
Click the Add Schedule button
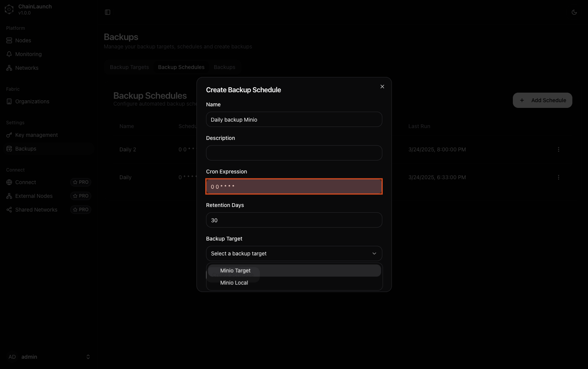(x=542, y=100)
